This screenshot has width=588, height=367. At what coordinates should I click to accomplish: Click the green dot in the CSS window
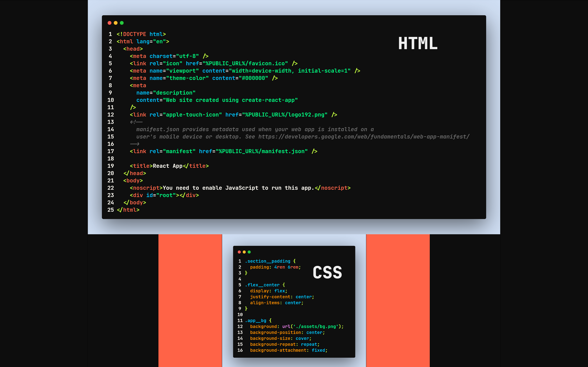coord(249,252)
